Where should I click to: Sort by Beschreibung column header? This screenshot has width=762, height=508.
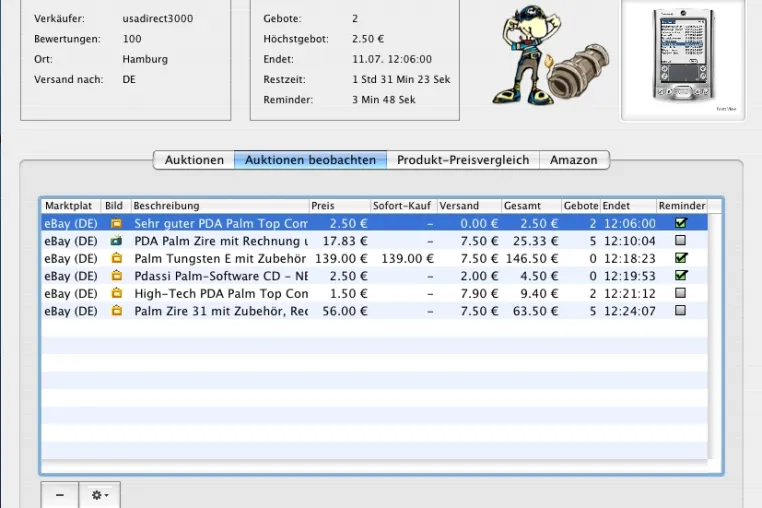point(220,206)
